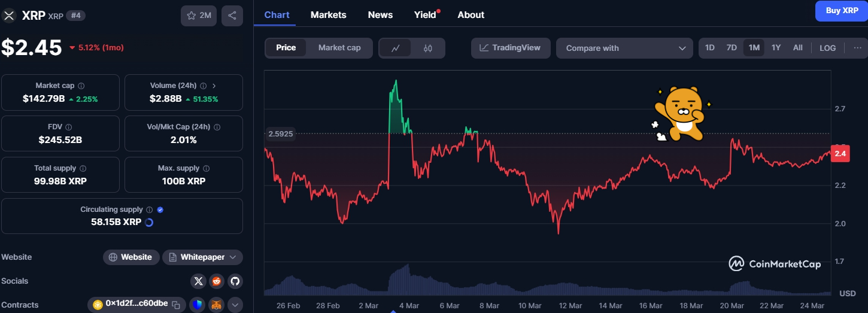868x313 pixels.
Task: Add token to MetaMask fox icon
Action: point(216,305)
